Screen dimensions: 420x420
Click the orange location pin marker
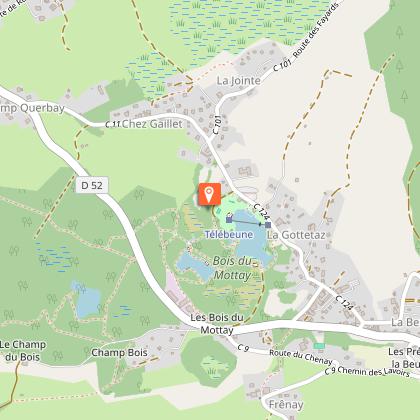(x=209, y=194)
